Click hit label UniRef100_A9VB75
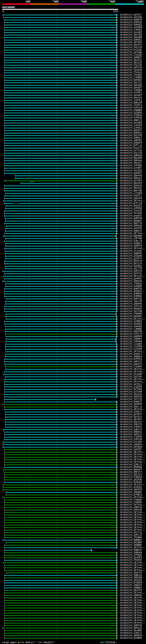 [131, 404]
